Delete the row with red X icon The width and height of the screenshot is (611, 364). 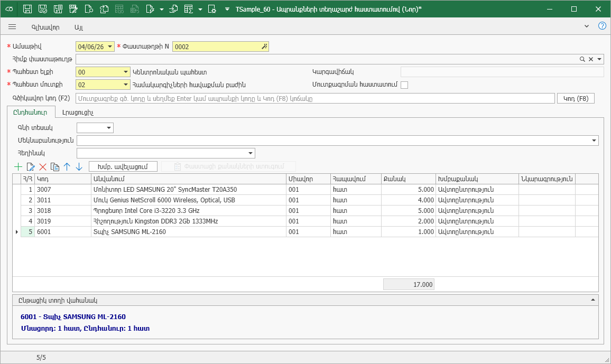click(43, 166)
